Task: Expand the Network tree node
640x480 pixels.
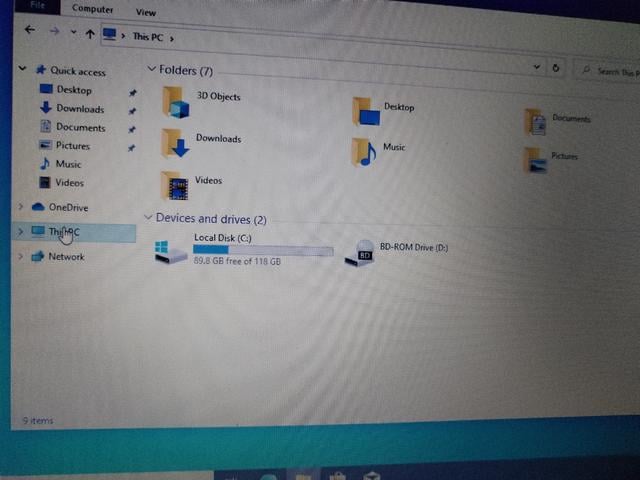Action: point(20,256)
